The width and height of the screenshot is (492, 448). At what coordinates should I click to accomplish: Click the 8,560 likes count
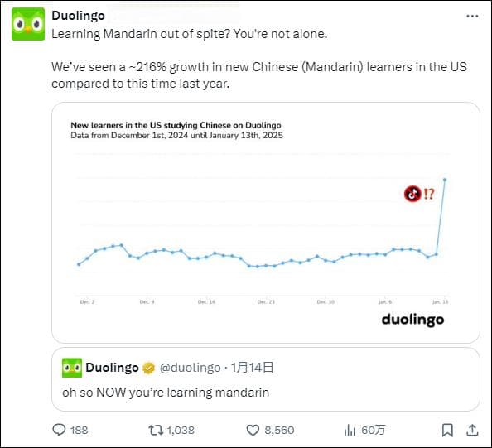tap(279, 430)
